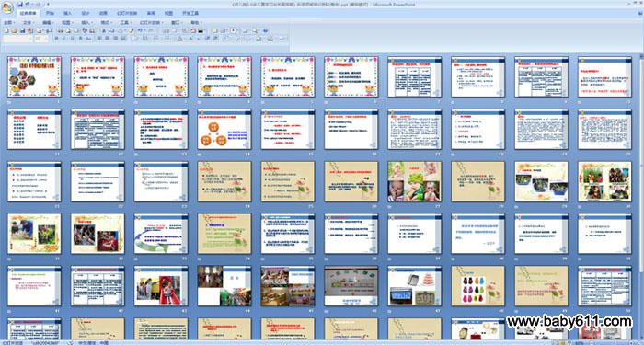Click the Open folder toolbar icon
Viewport: 644px width, 345px height.
tap(14, 30)
